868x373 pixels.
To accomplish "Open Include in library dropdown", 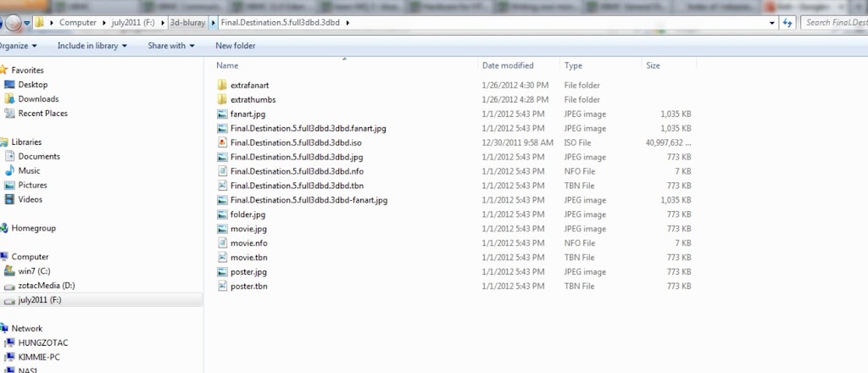I will click(x=92, y=46).
